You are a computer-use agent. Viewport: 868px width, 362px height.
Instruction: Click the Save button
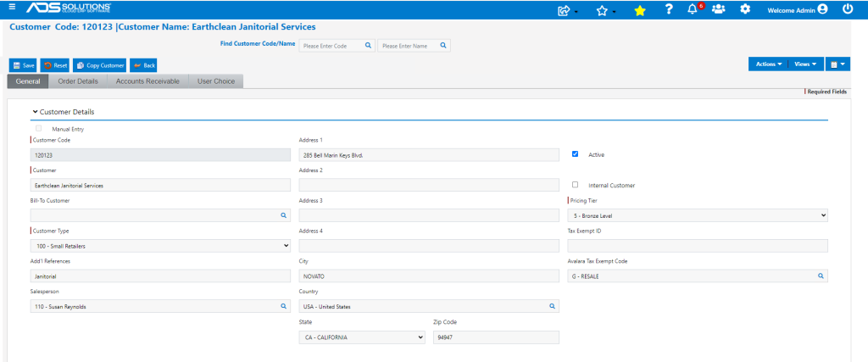[x=23, y=65]
